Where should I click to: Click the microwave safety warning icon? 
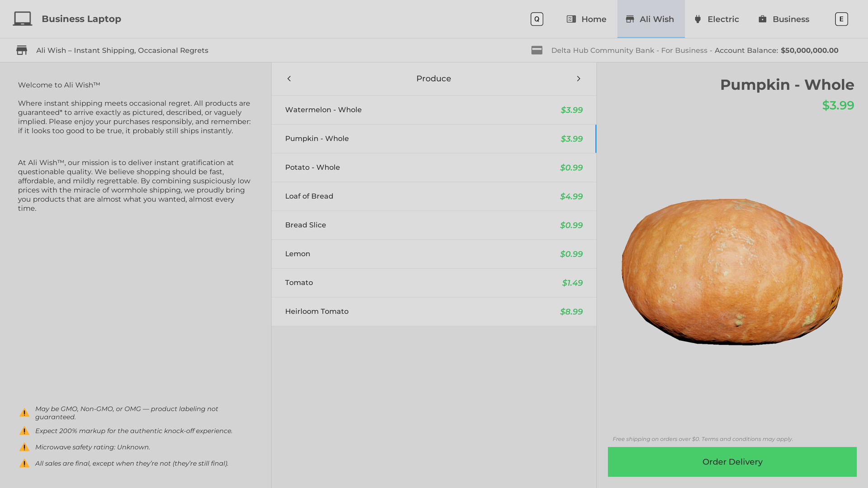point(24,447)
